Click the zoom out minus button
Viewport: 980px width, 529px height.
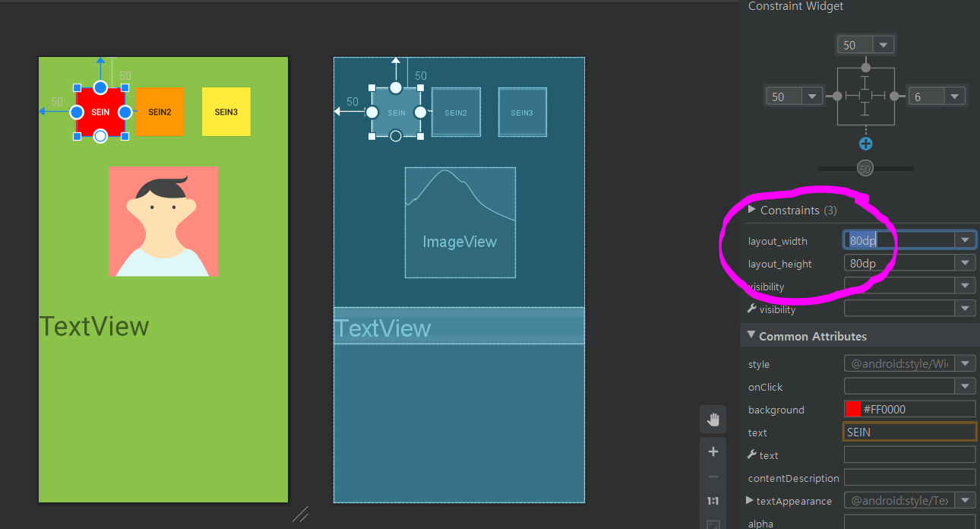pos(713,477)
